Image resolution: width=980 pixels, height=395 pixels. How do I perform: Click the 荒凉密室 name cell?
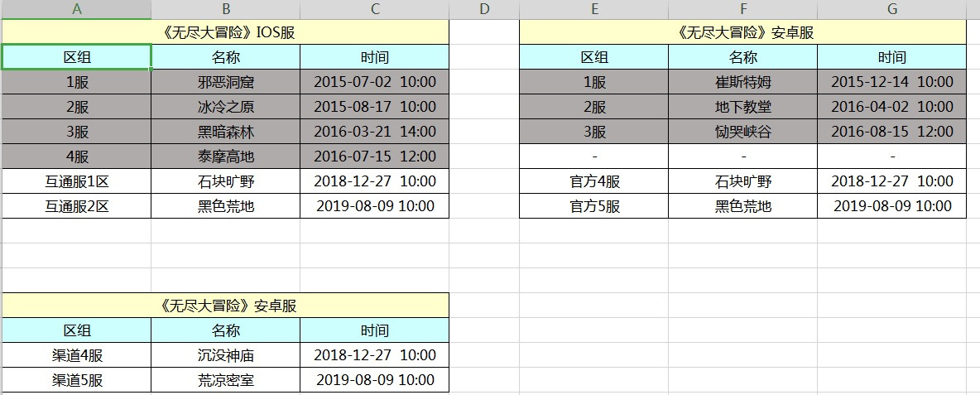pyautogui.click(x=226, y=380)
